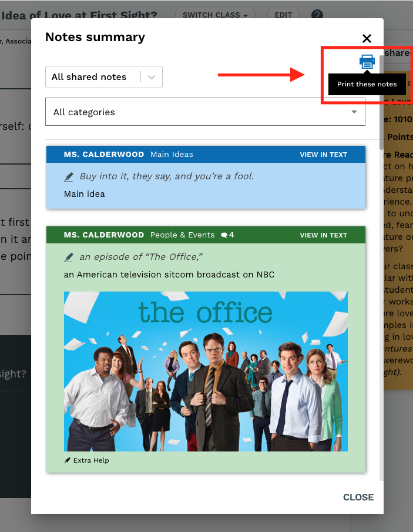Screen dimensions: 413x532
Task: View the Main Ideas note in text
Action: pyautogui.click(x=324, y=155)
